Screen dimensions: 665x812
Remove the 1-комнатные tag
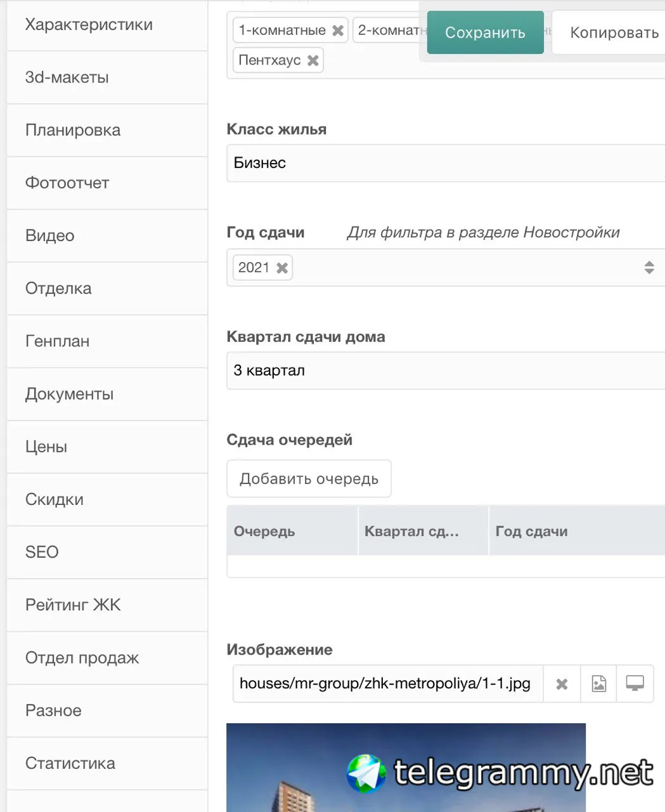point(338,30)
